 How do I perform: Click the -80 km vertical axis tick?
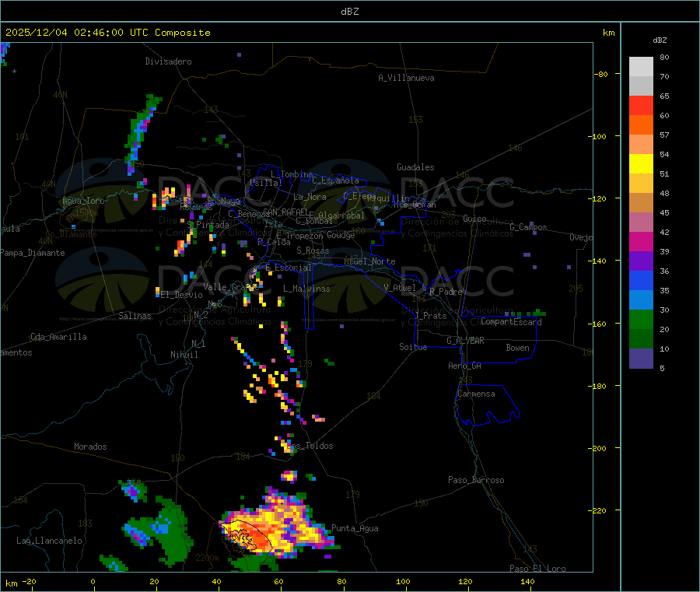coord(601,74)
